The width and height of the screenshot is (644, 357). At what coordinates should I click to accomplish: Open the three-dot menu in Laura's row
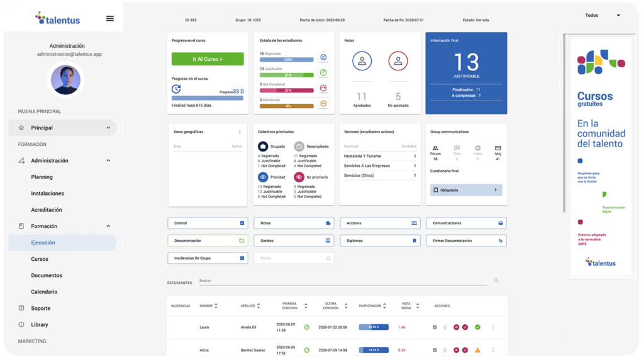tap(493, 327)
